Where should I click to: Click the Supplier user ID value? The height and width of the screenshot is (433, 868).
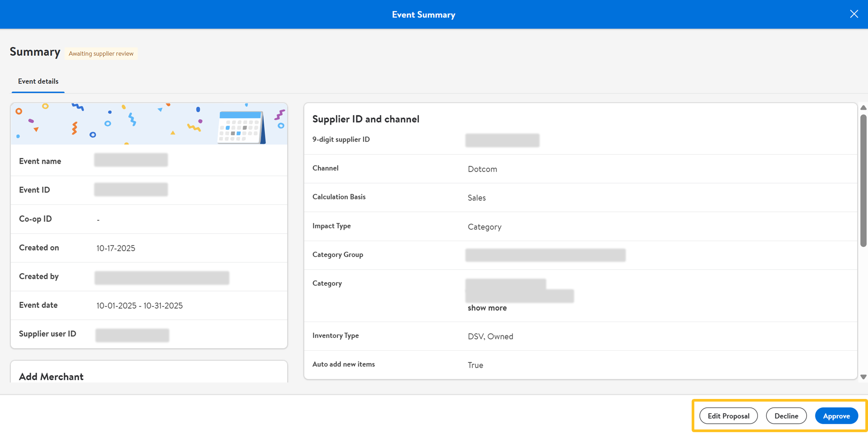coord(132,335)
